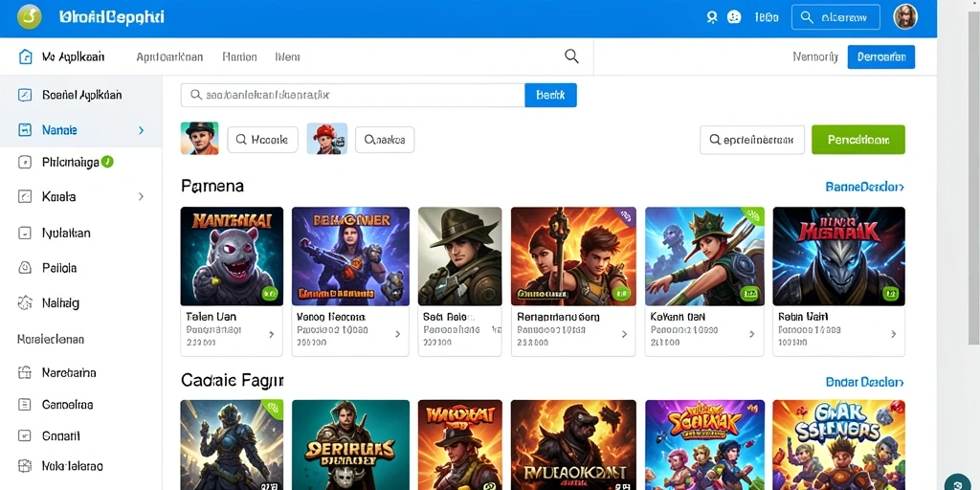Open the BanneDeodor link beside Pamena
980x490 pixels.
click(x=864, y=187)
